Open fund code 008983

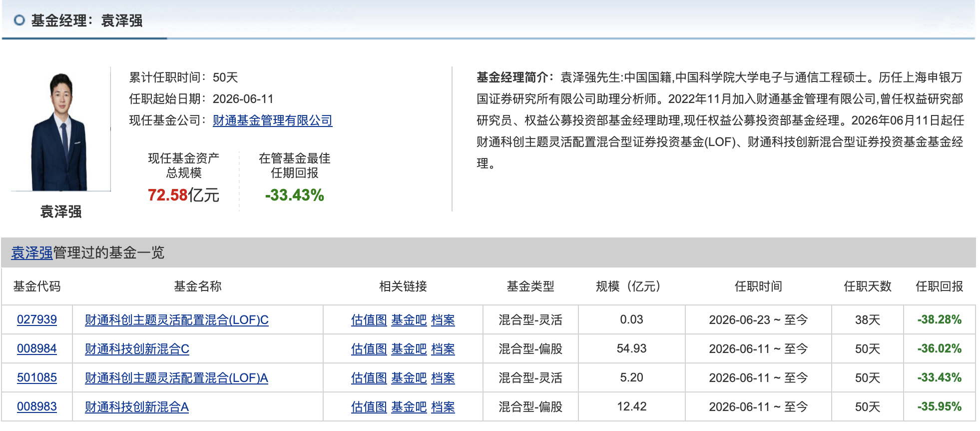[x=37, y=406]
